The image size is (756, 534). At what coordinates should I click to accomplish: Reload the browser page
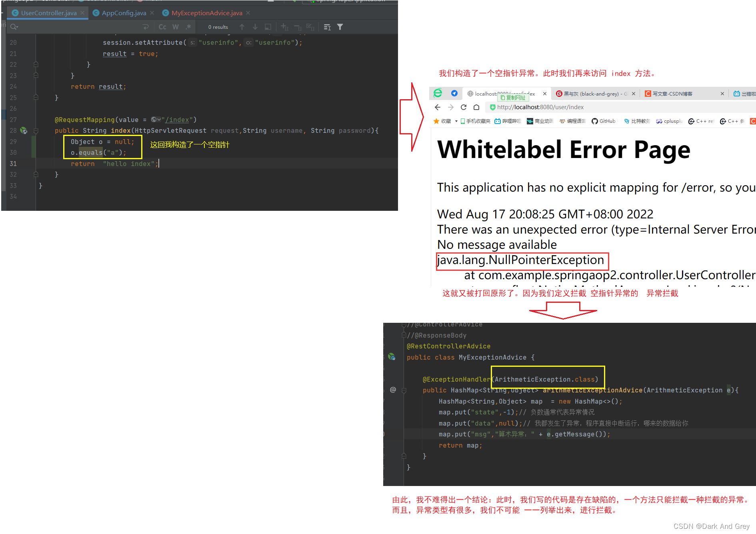click(x=464, y=107)
